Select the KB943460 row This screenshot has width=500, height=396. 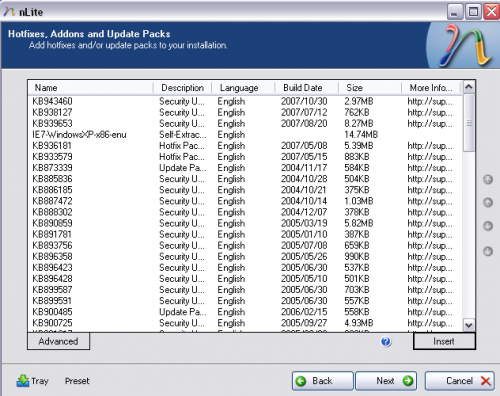click(x=245, y=101)
